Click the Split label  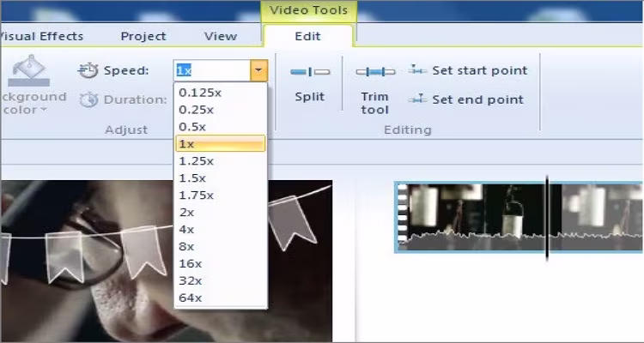[x=310, y=97]
